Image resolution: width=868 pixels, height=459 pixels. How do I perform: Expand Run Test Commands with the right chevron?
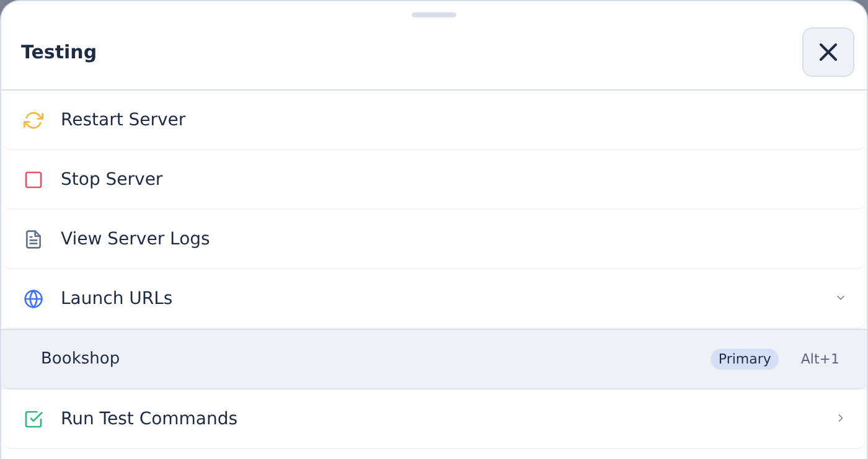tap(841, 419)
